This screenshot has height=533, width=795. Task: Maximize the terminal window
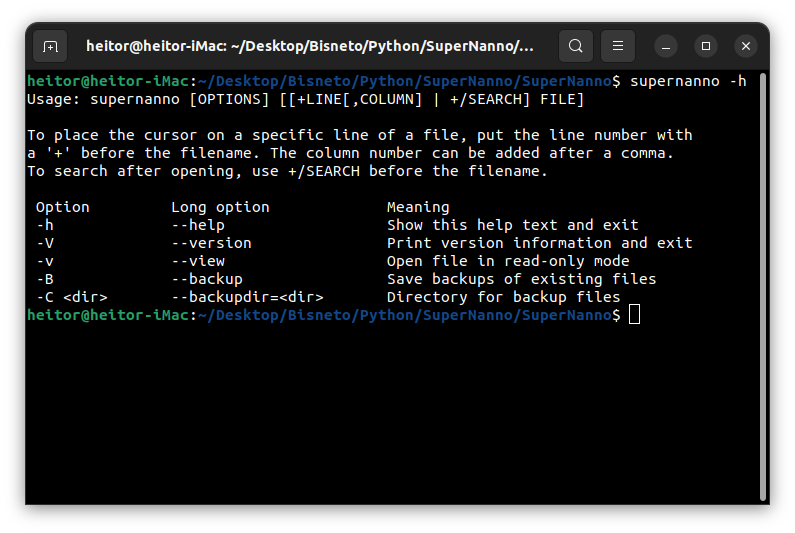pos(706,46)
